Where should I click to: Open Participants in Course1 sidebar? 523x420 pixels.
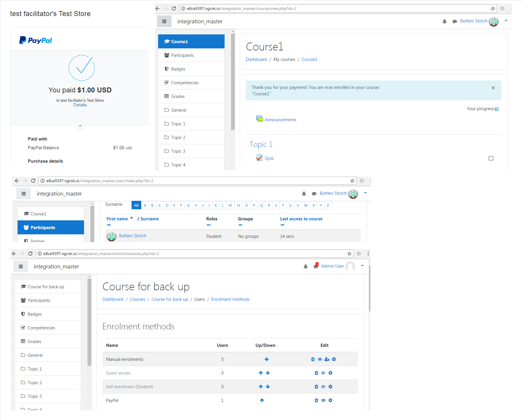tap(191, 55)
